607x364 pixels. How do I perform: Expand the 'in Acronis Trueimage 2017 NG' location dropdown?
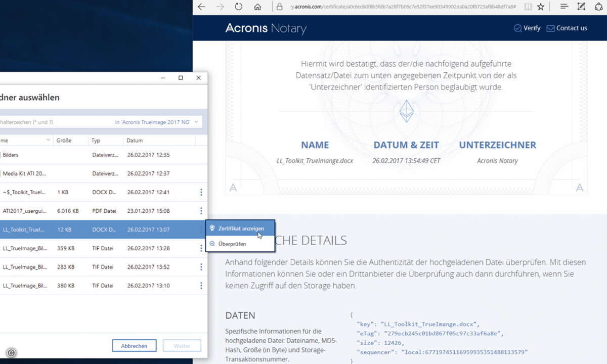pos(157,122)
